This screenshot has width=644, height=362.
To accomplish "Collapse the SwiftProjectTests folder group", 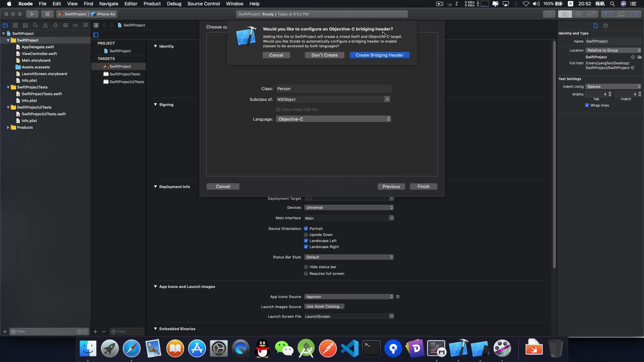I will tap(8, 87).
